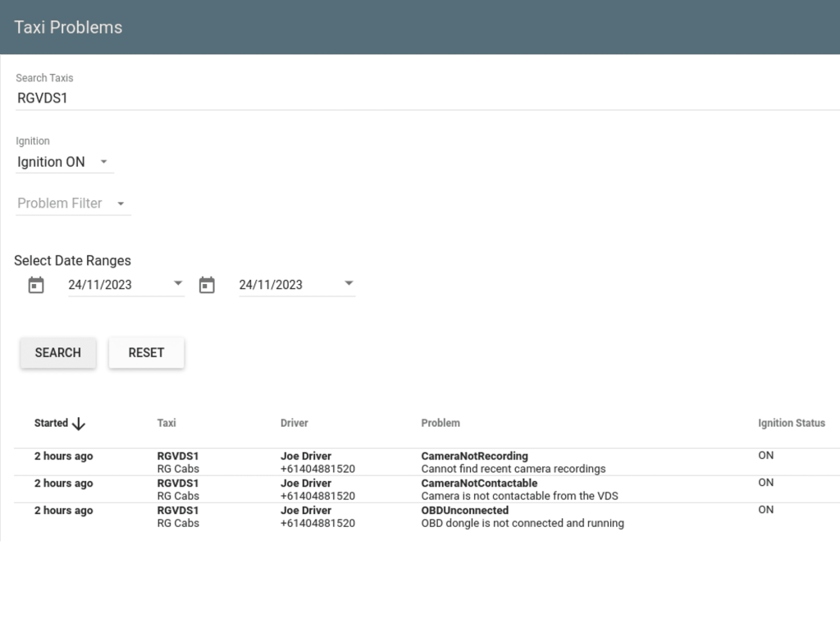Click Joe Driver in the OBDUnconnected row
This screenshot has width=840, height=619.
[x=306, y=511]
